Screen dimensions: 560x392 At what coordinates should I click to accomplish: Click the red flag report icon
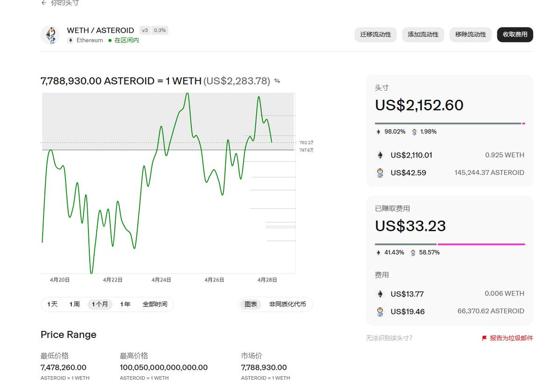(484, 338)
